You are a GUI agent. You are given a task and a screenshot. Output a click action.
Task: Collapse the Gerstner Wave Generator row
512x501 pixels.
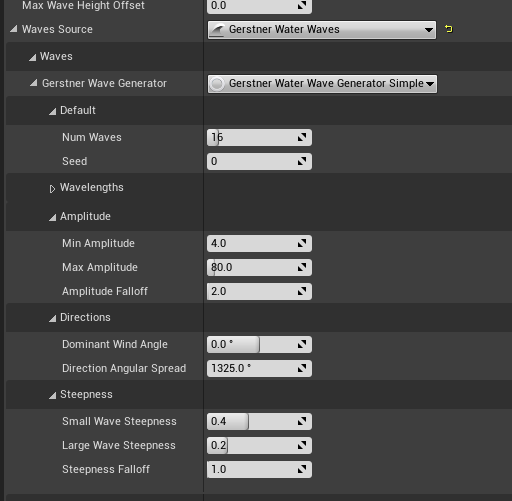coord(33,83)
